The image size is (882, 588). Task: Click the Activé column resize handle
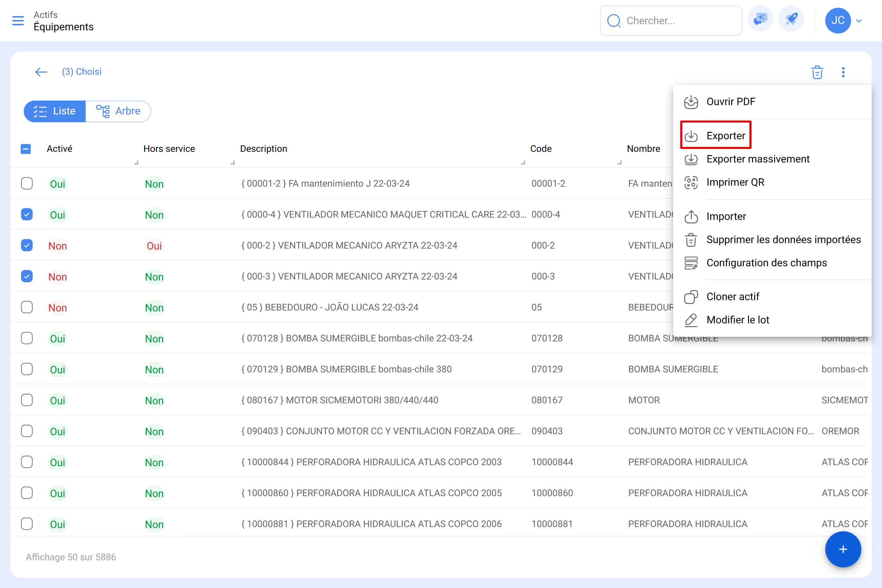pyautogui.click(x=136, y=162)
